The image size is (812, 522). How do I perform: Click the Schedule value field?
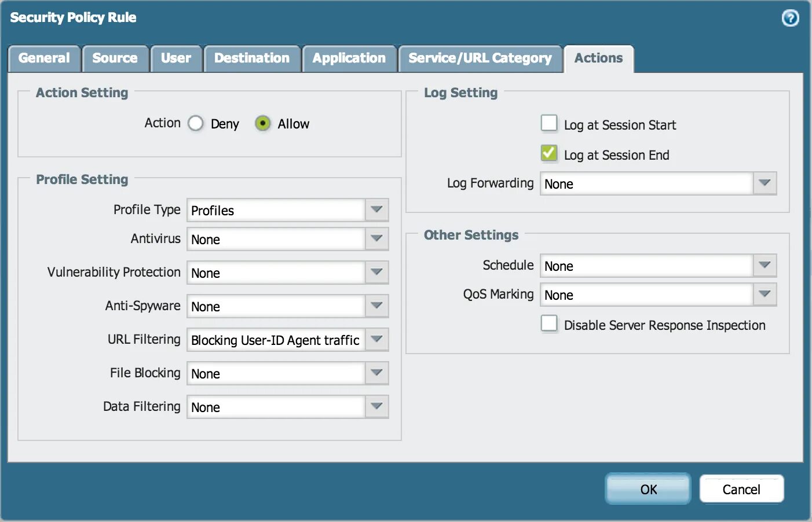pos(646,266)
